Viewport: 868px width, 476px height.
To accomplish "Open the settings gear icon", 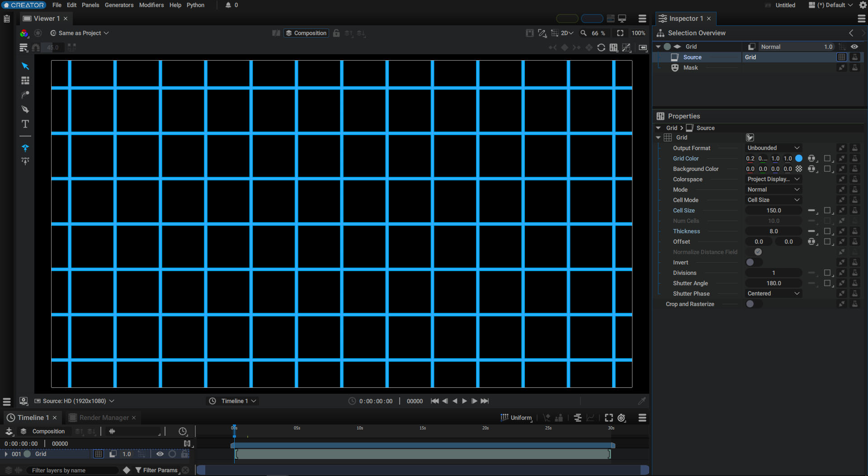I will 863,5.
